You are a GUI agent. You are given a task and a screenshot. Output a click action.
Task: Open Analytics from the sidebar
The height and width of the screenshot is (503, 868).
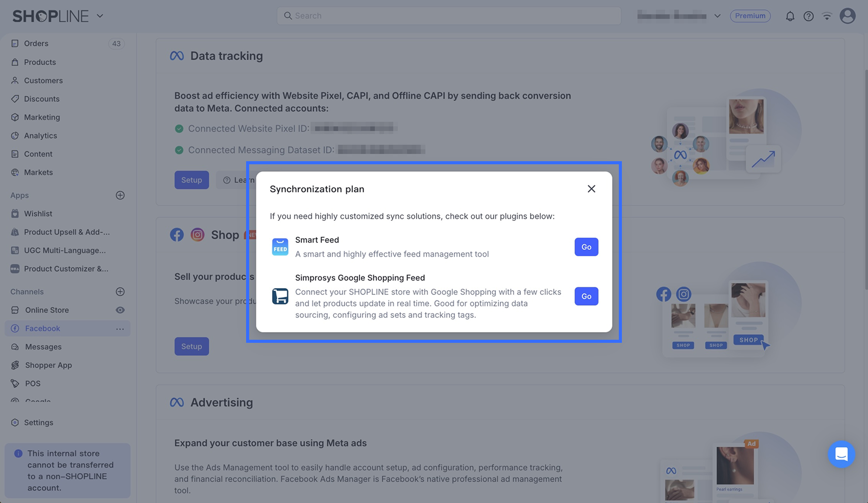40,135
